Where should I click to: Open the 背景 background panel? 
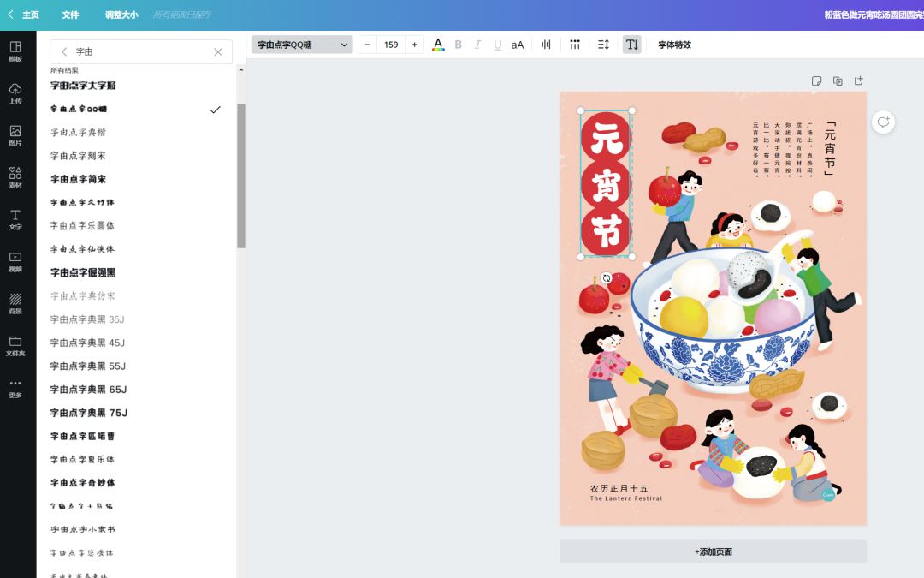pyautogui.click(x=15, y=303)
